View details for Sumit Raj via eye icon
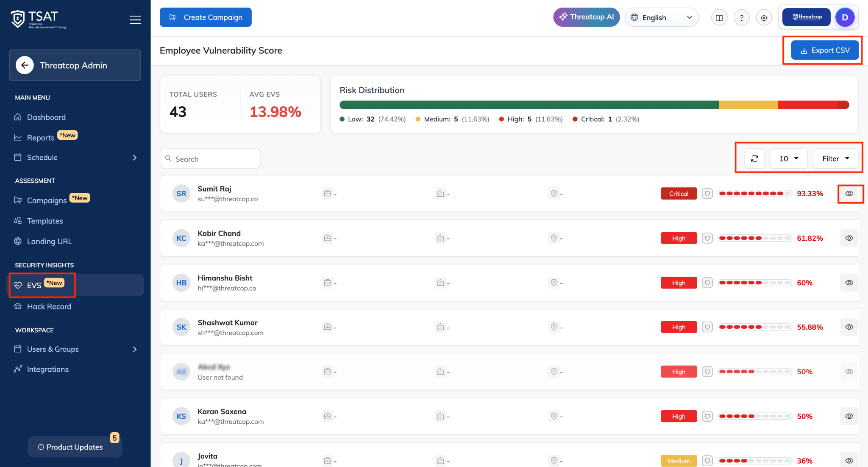The image size is (868, 467). point(849,194)
